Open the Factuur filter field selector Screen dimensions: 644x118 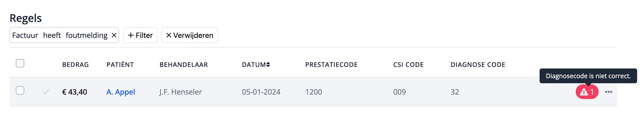click(x=25, y=35)
